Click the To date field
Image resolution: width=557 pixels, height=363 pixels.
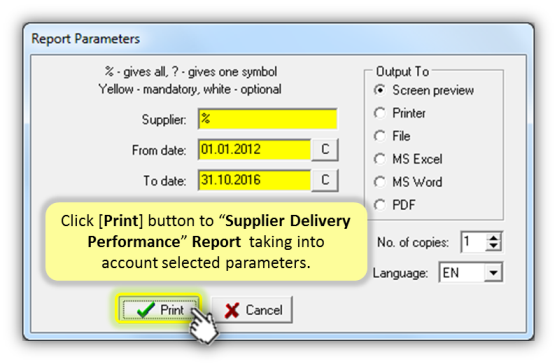pyautogui.click(x=255, y=180)
